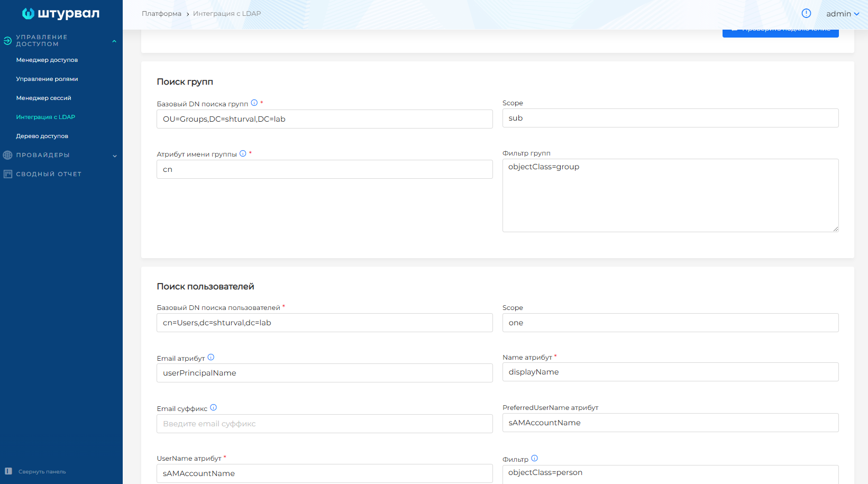Select Дерево доступов menu item

(x=42, y=136)
